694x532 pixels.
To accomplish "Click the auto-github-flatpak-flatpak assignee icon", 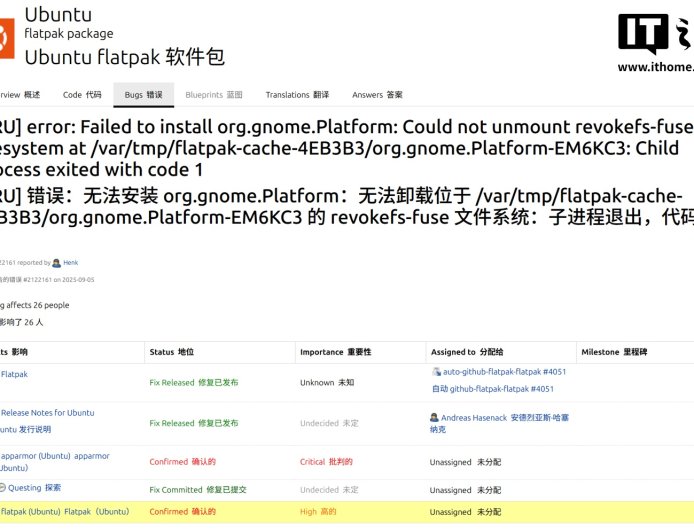I will pyautogui.click(x=436, y=371).
